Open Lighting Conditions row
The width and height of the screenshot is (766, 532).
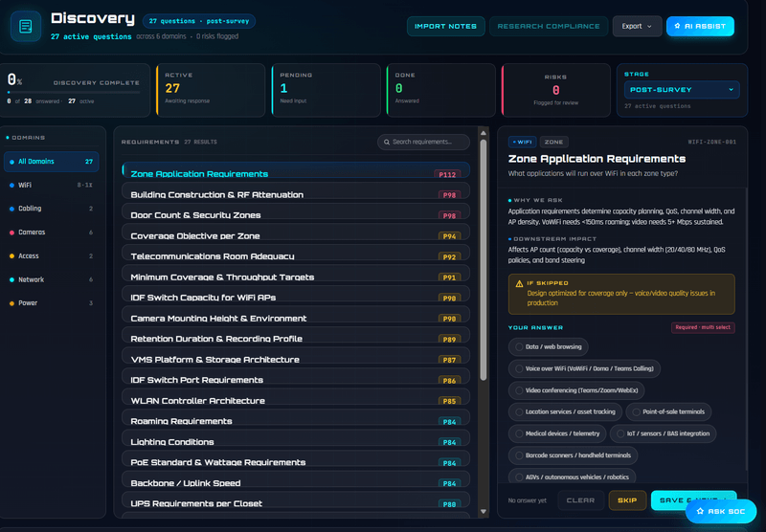coord(296,438)
